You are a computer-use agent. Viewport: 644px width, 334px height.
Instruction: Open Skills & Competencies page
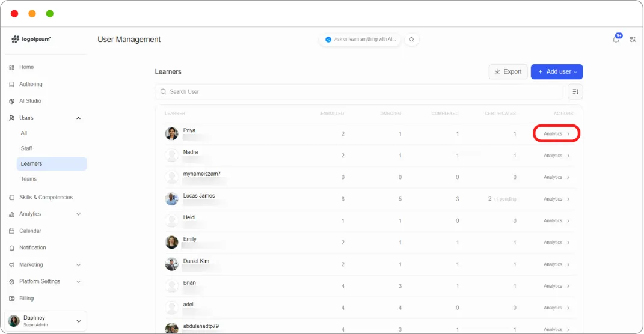46,198
